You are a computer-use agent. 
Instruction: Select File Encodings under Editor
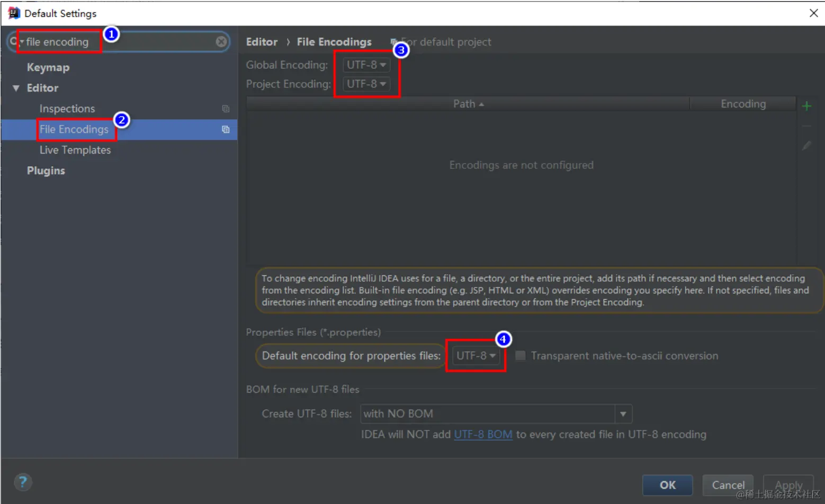pos(74,129)
